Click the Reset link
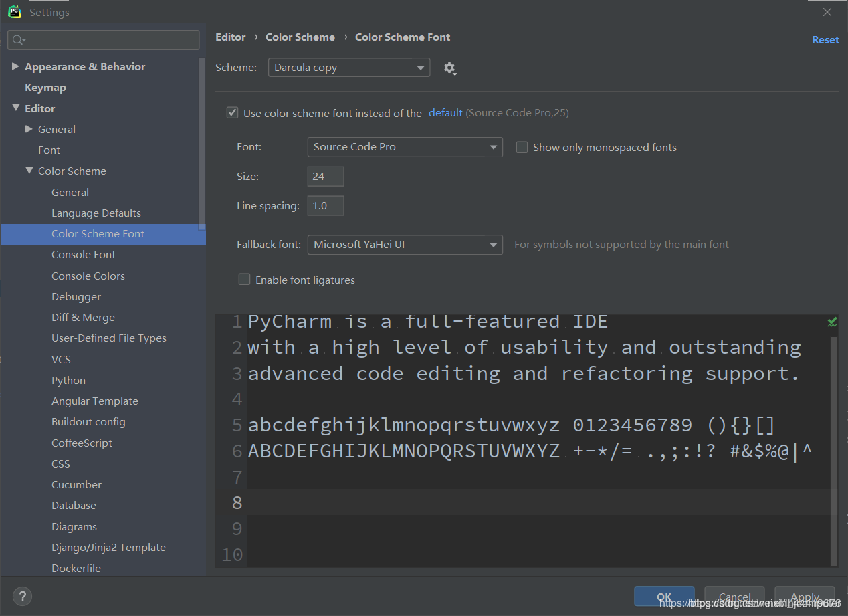 (825, 40)
